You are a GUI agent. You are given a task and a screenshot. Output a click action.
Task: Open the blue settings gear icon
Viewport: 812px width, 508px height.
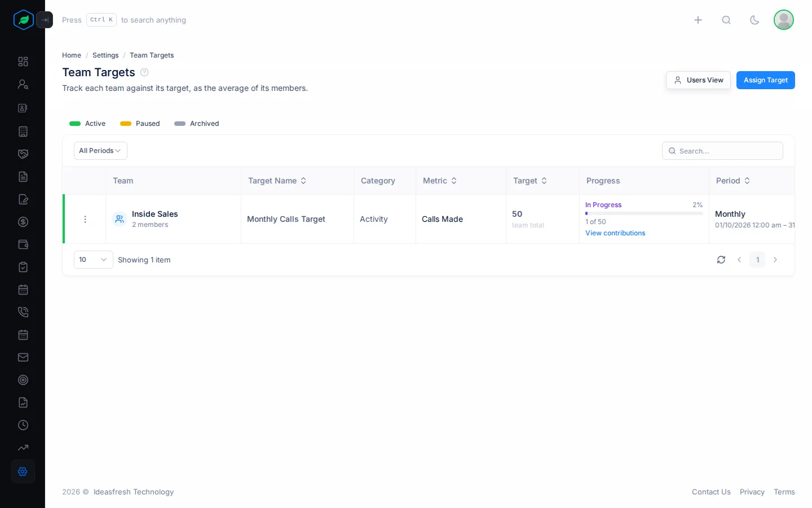[x=23, y=471]
